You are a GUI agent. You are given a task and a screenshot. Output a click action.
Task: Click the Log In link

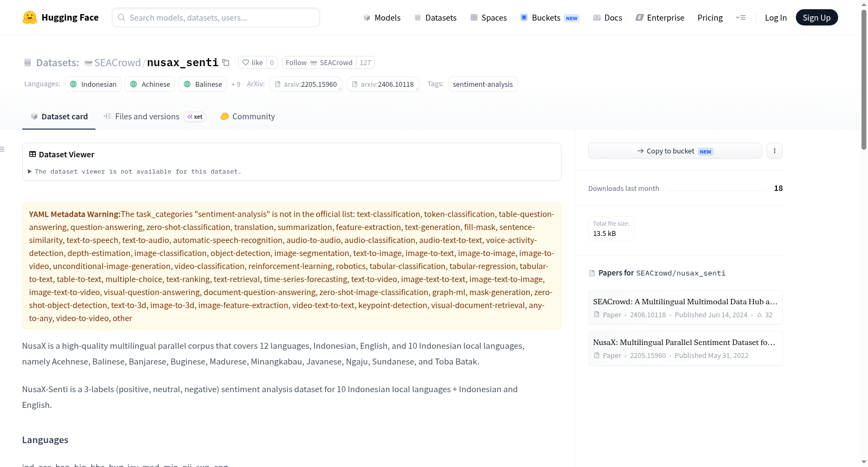click(776, 18)
